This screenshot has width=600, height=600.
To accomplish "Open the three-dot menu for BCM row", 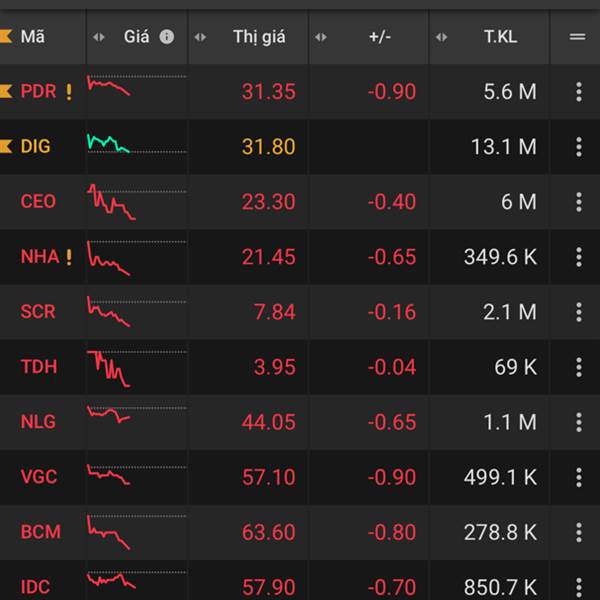I will pos(578,532).
